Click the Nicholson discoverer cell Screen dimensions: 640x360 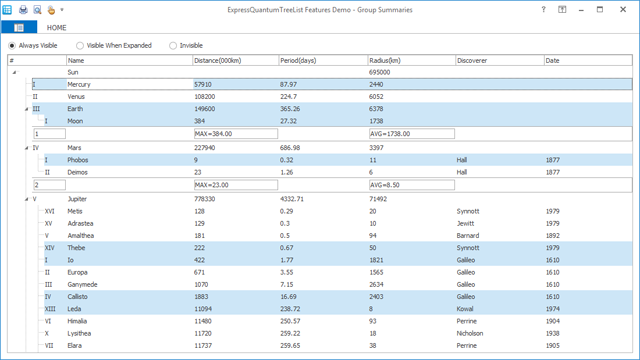click(x=470, y=333)
